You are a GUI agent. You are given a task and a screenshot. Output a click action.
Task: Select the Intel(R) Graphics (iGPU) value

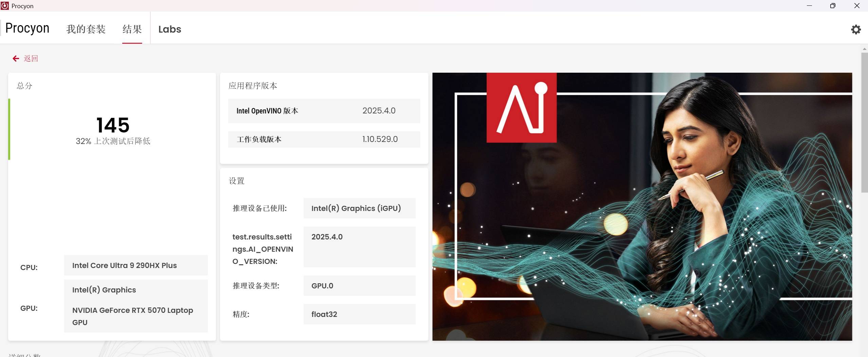[360, 208]
